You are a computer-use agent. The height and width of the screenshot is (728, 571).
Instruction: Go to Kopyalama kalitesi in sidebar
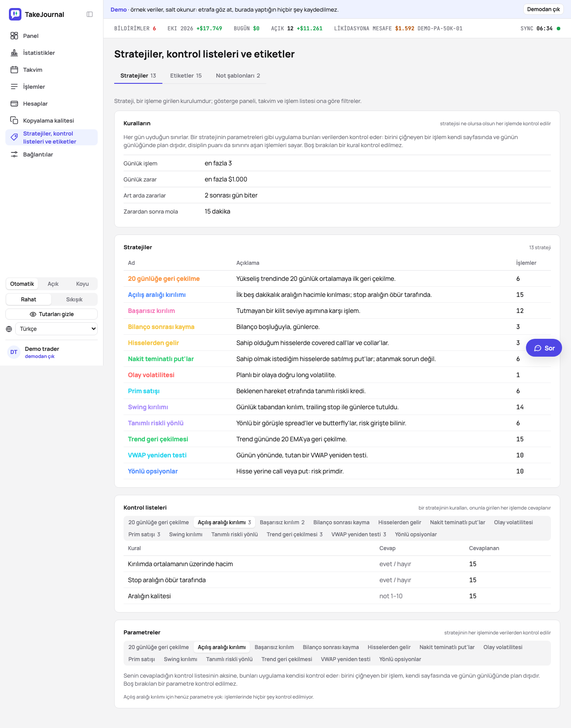[x=51, y=120]
